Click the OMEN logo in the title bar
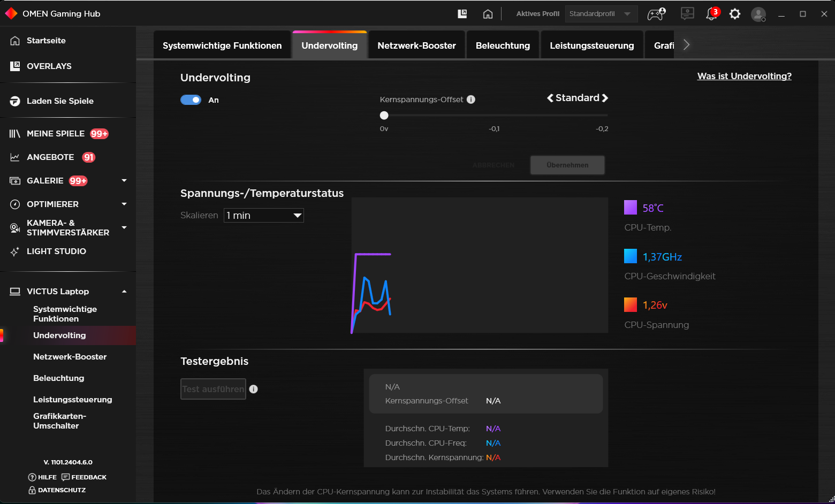 coord(11,13)
